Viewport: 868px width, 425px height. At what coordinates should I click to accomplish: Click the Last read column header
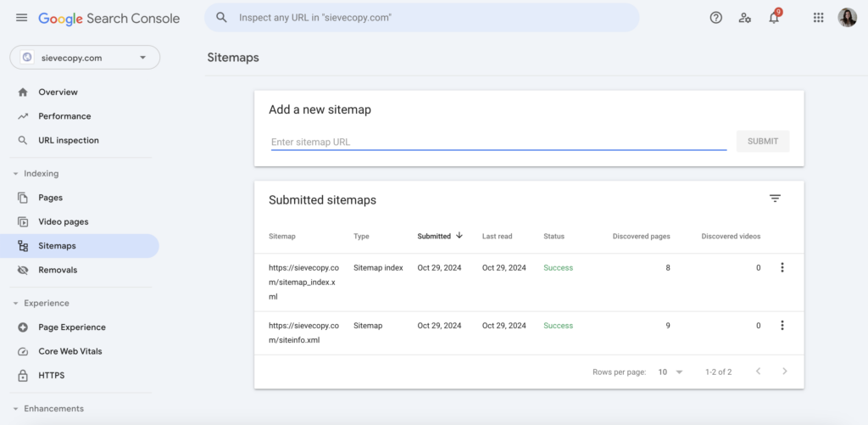click(x=497, y=236)
